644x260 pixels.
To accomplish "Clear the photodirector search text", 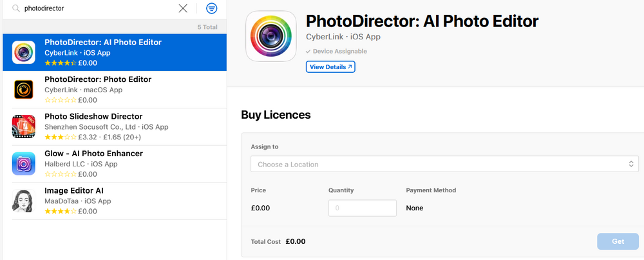I will point(183,8).
